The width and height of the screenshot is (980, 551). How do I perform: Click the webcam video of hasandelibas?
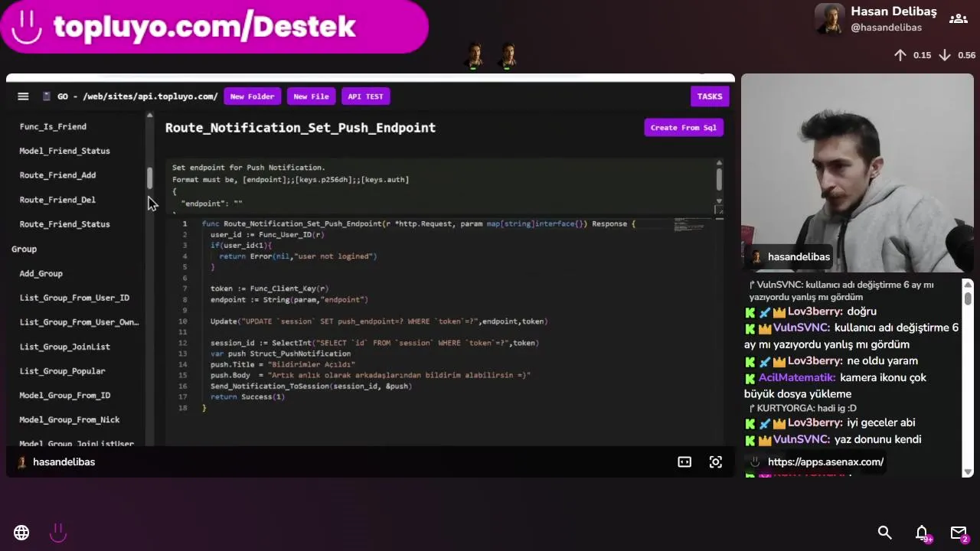tap(857, 173)
